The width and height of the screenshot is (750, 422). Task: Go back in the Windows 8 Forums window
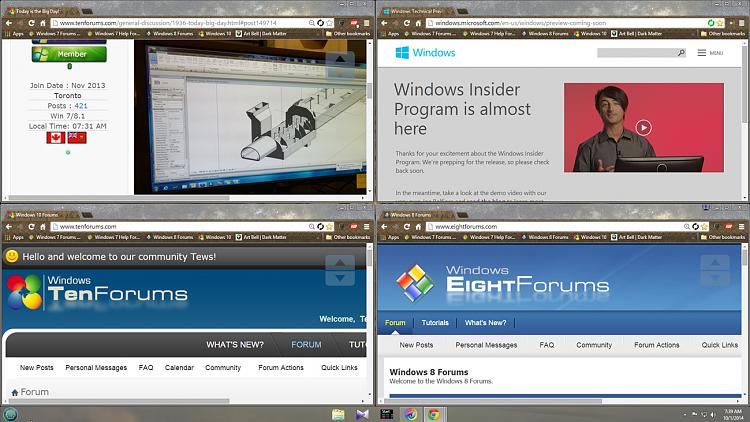click(384, 227)
